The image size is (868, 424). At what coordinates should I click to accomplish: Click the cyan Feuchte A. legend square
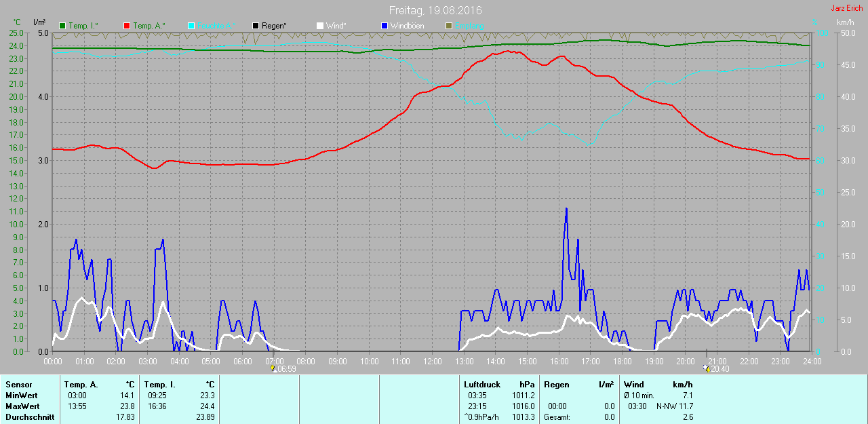(x=191, y=26)
